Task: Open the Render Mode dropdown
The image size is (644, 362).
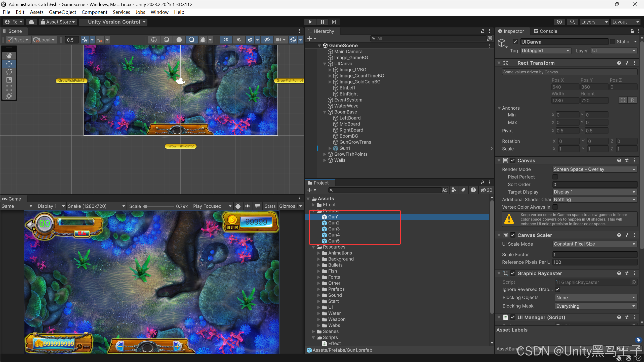Action: [x=595, y=169]
